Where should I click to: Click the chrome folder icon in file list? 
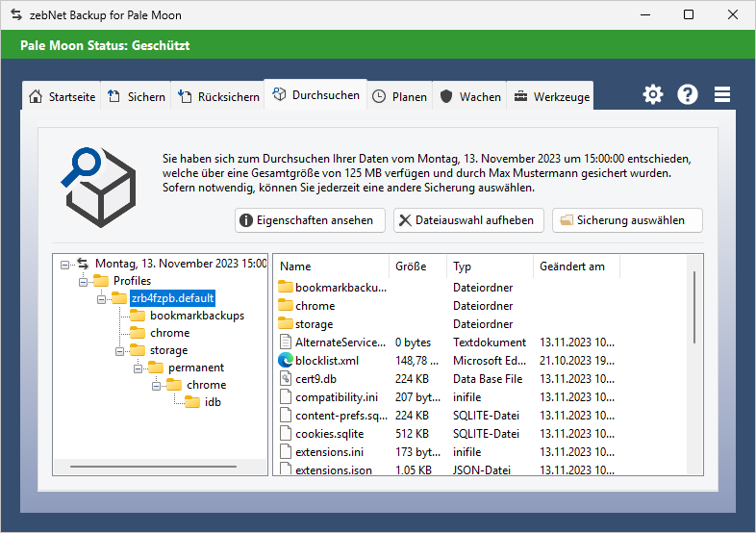[x=286, y=305]
